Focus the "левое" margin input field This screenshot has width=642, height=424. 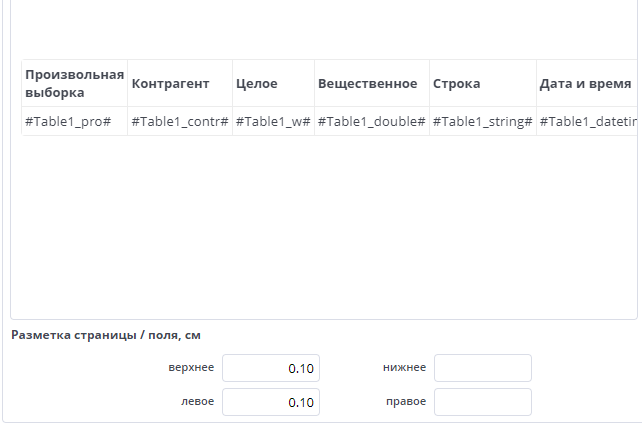coord(270,402)
